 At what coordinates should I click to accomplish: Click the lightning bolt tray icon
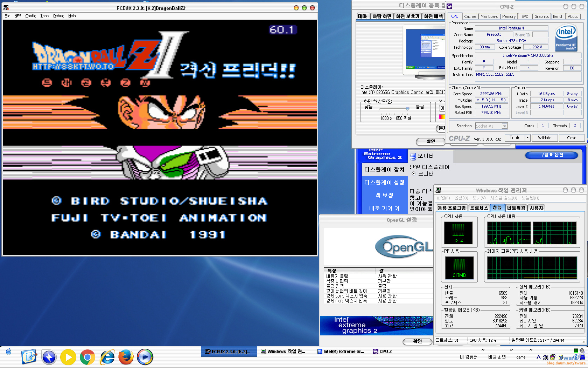(576, 357)
